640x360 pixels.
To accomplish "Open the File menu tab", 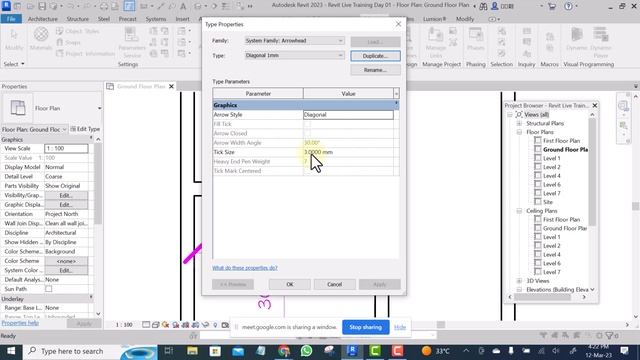I will (x=11, y=19).
